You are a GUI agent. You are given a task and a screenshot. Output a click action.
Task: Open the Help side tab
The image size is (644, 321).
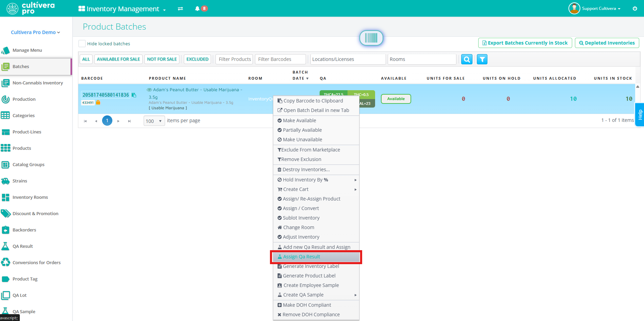coord(640,115)
